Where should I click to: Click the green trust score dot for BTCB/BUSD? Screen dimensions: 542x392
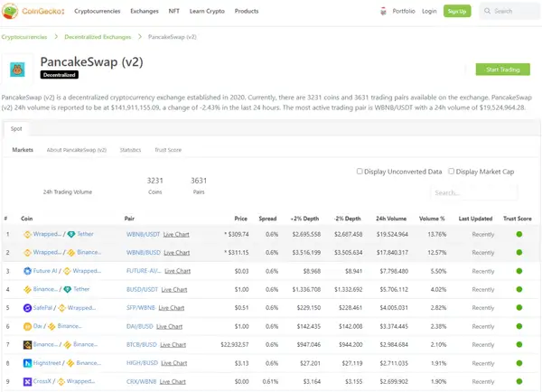click(x=519, y=344)
